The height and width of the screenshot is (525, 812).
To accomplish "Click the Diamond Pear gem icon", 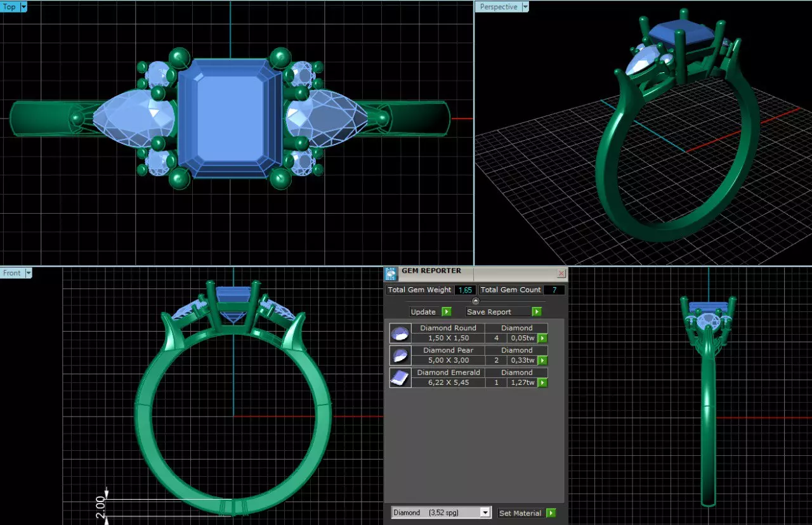I will tap(400, 356).
